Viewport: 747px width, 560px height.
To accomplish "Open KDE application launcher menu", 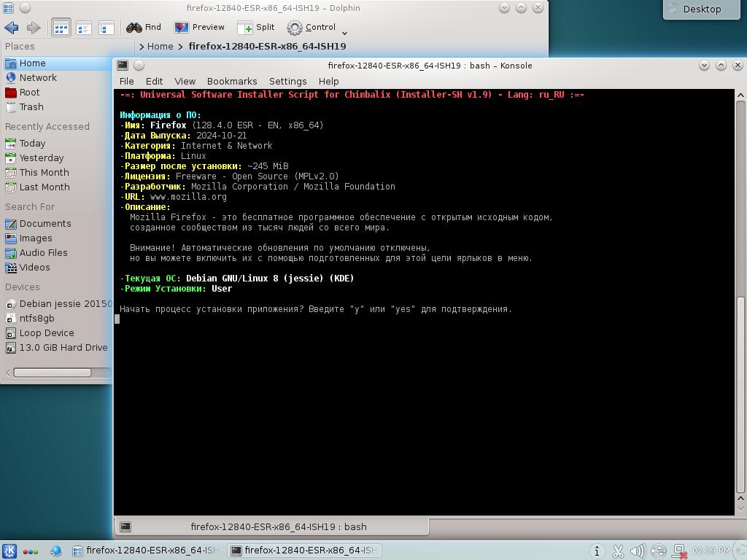I will click(x=10, y=551).
